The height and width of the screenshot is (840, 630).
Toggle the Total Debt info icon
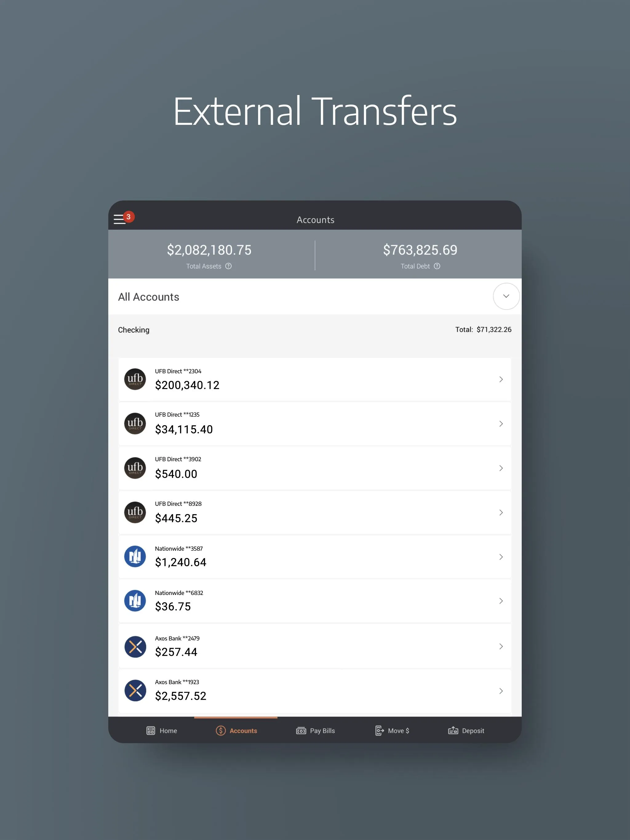[x=440, y=267]
